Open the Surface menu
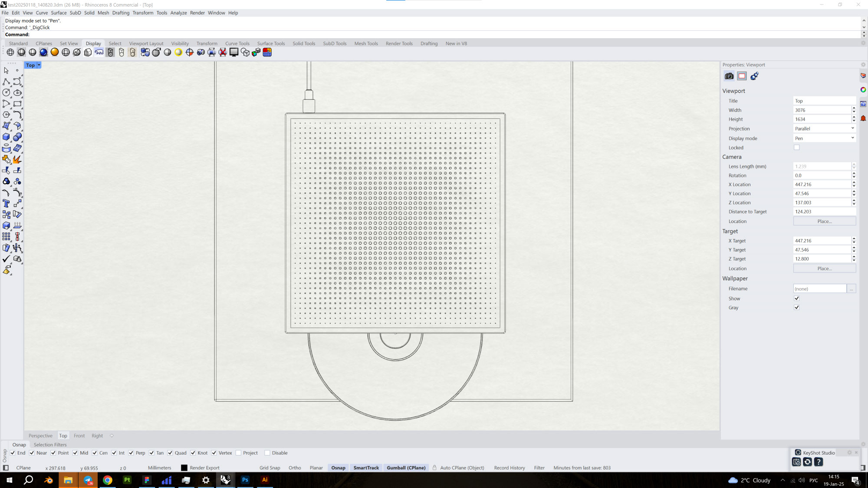Image resolution: width=868 pixels, height=488 pixels. [x=59, y=13]
